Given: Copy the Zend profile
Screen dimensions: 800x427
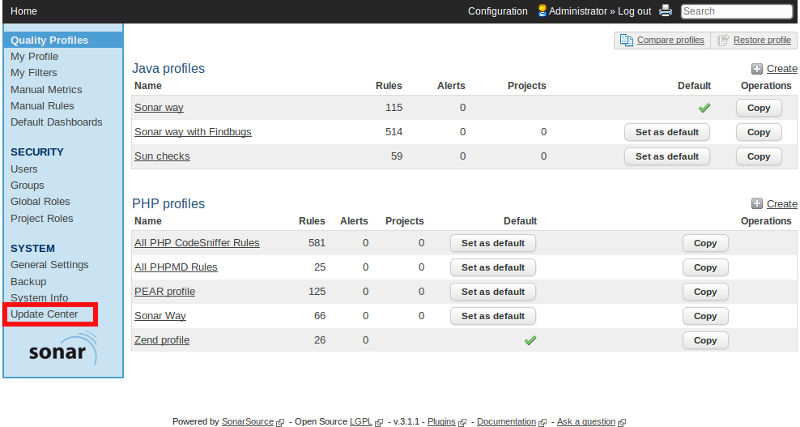Looking at the screenshot, I should [x=705, y=340].
